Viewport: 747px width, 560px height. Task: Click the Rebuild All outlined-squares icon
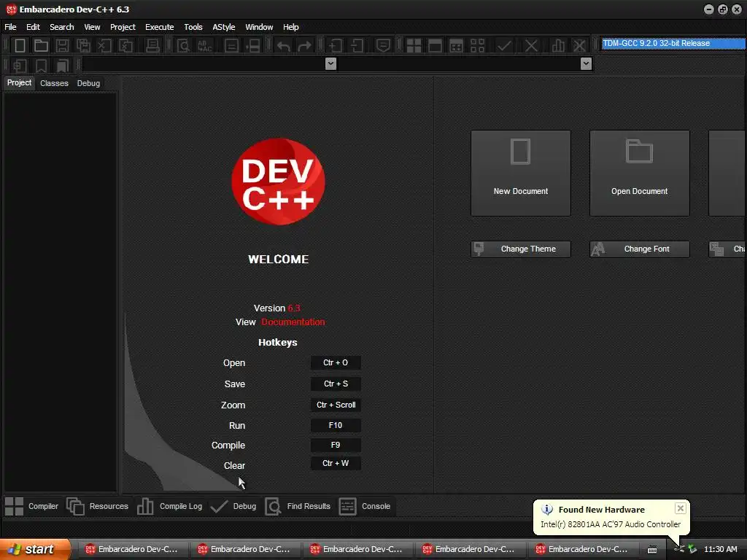[477, 46]
